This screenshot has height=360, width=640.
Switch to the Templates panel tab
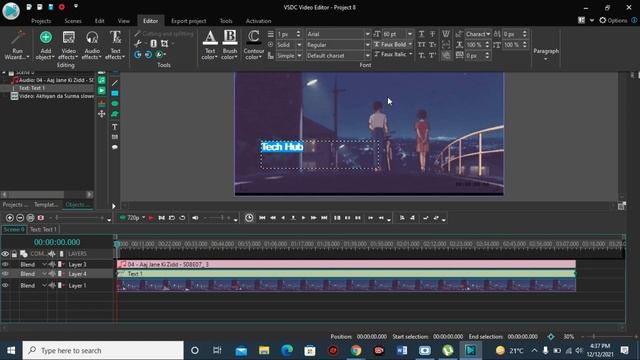pos(46,204)
